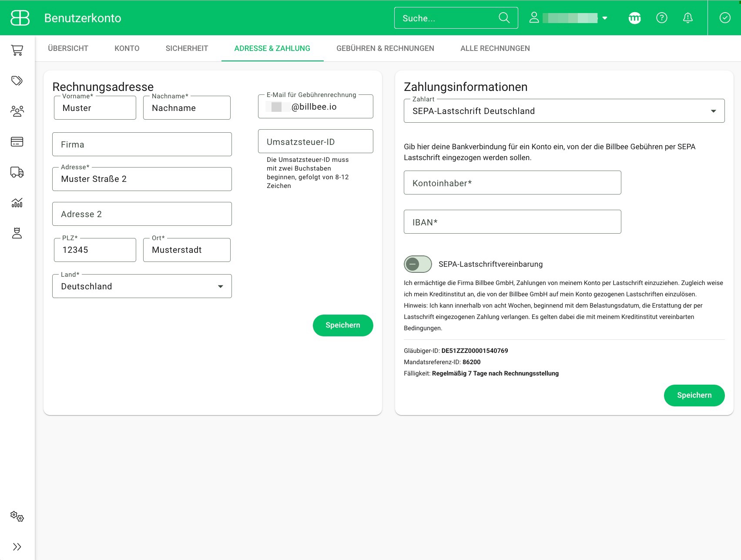The height and width of the screenshot is (560, 741).
Task: Open the customers group sidebar icon
Action: (x=17, y=111)
